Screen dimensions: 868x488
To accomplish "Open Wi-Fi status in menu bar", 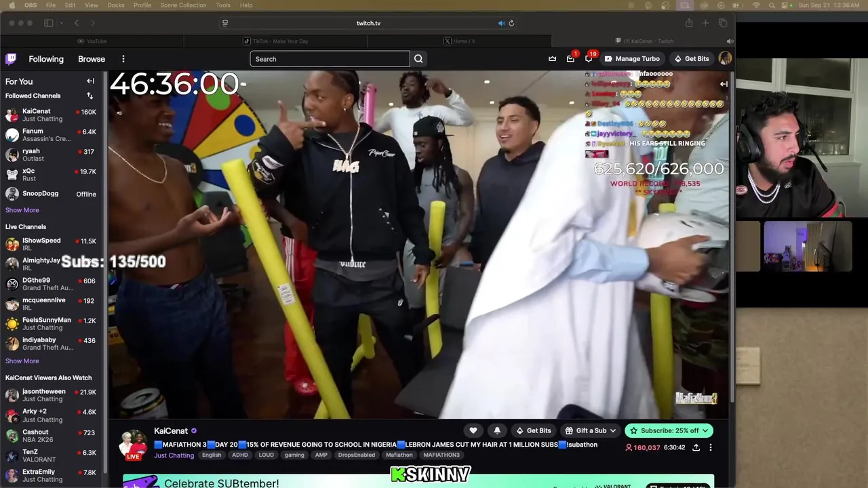I will tap(756, 5).
